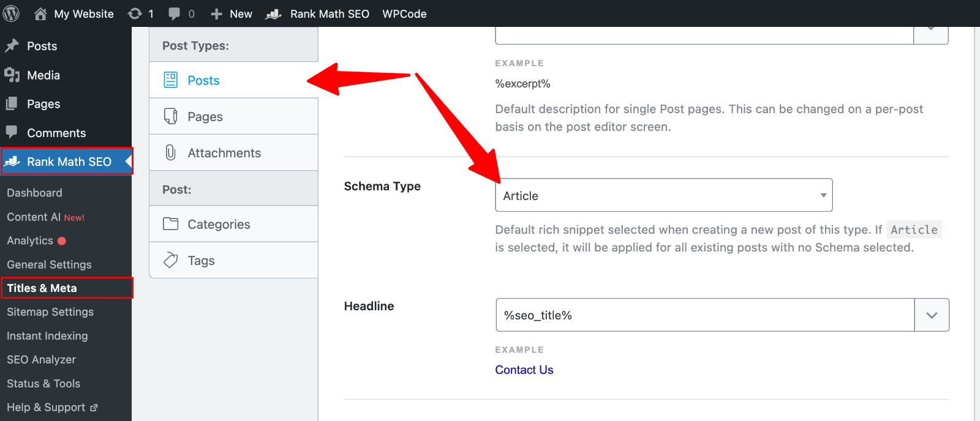Select Rank Math SEO sidebar menu
This screenshot has height=421, width=980.
67,162
